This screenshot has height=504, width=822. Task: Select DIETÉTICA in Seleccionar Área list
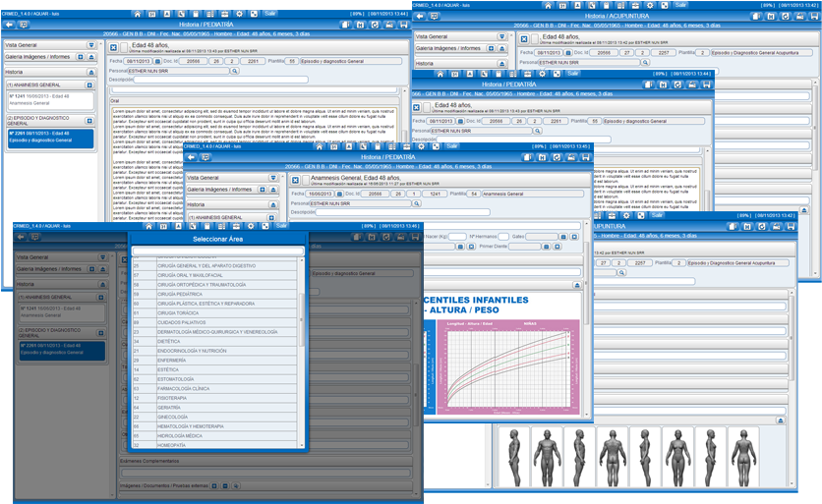pyautogui.click(x=215, y=342)
